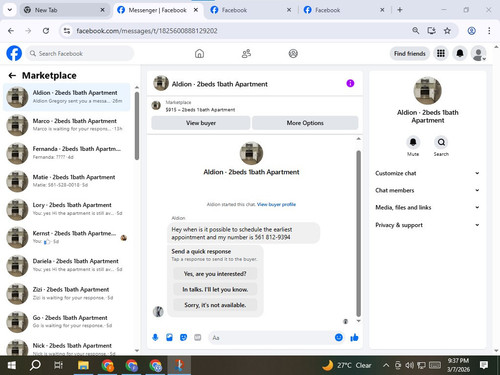Viewport: 500px width, 375px height.
Task: Open the Friends icon in top navigation
Action: (x=246, y=53)
